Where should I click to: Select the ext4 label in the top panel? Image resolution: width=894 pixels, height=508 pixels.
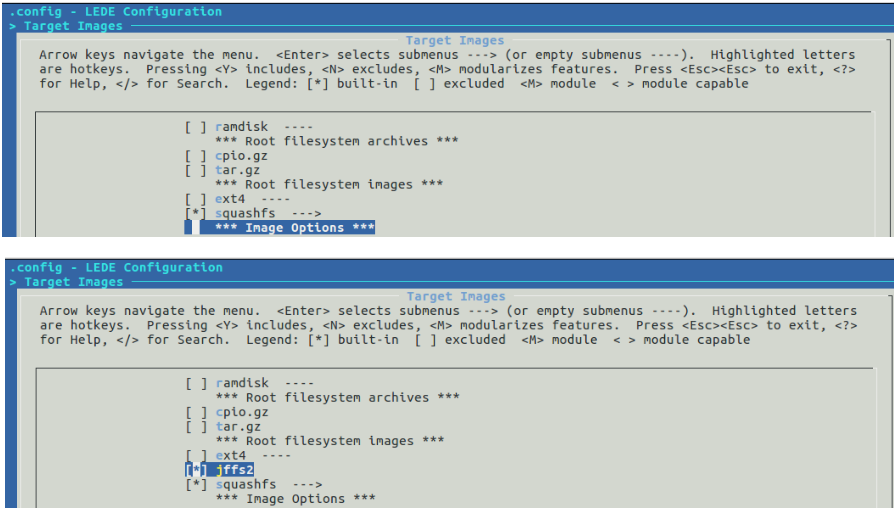pyautogui.click(x=230, y=200)
